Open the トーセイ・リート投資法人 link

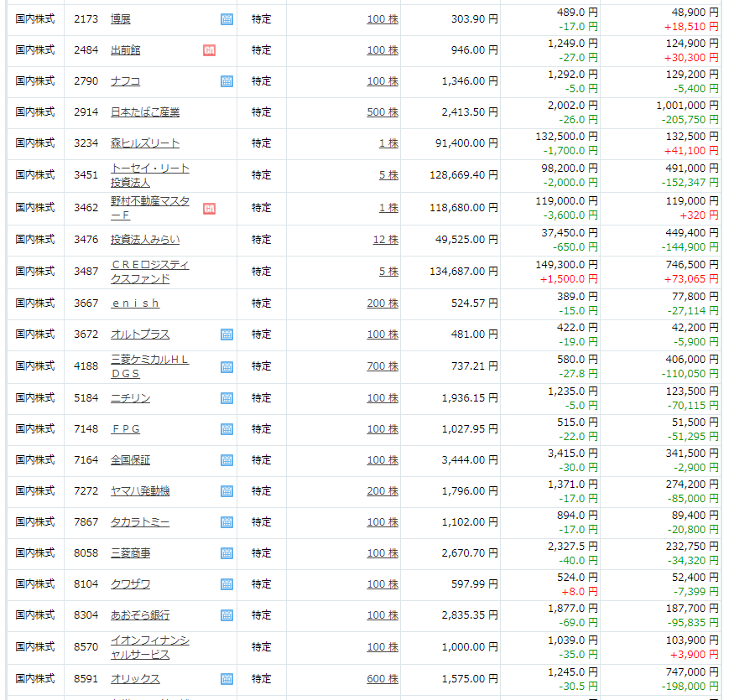pos(149,175)
